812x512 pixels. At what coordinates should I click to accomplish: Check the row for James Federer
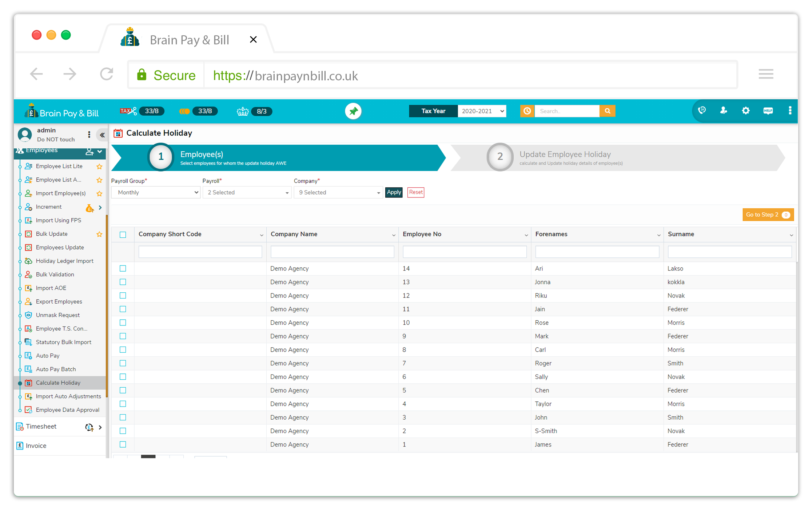pos(123,444)
